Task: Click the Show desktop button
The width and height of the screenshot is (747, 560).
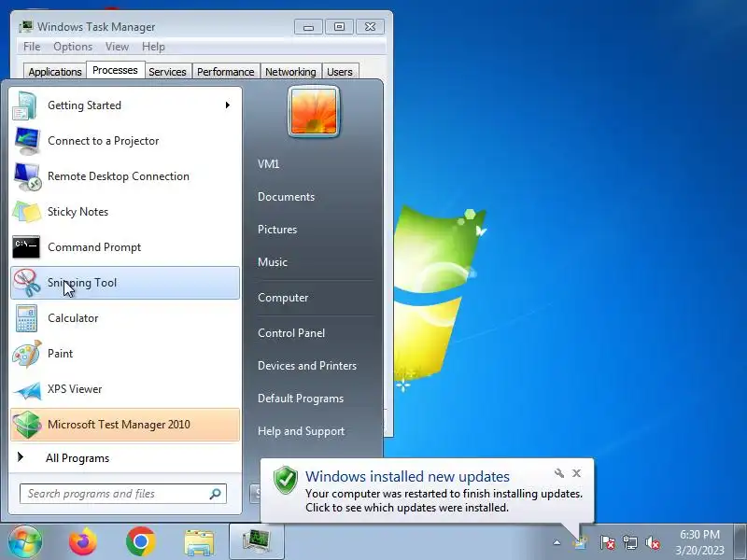Action: pos(740,542)
